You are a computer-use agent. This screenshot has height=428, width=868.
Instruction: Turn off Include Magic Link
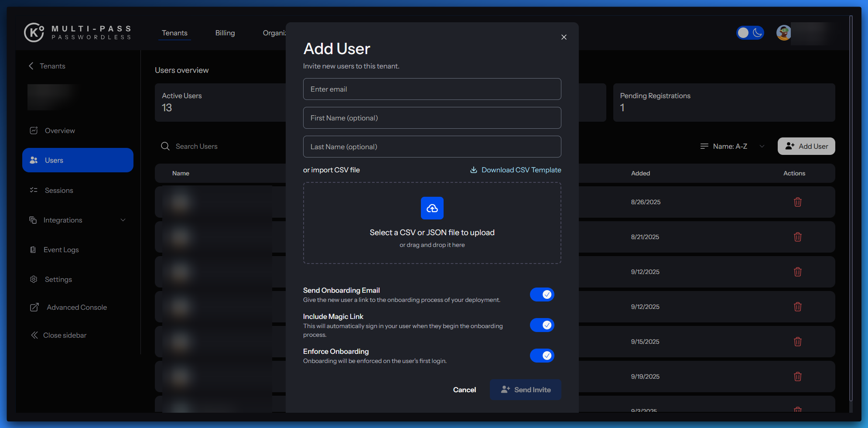pos(542,325)
